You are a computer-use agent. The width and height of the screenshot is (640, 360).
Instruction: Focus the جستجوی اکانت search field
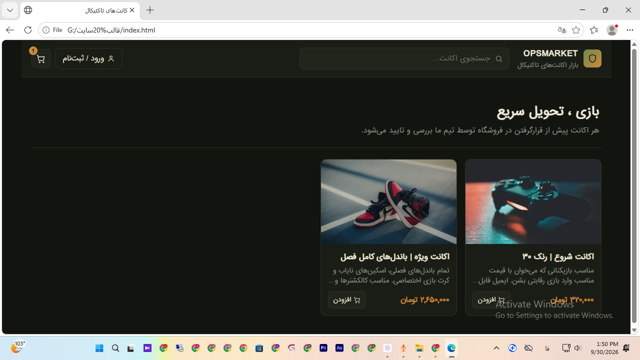pos(404,59)
